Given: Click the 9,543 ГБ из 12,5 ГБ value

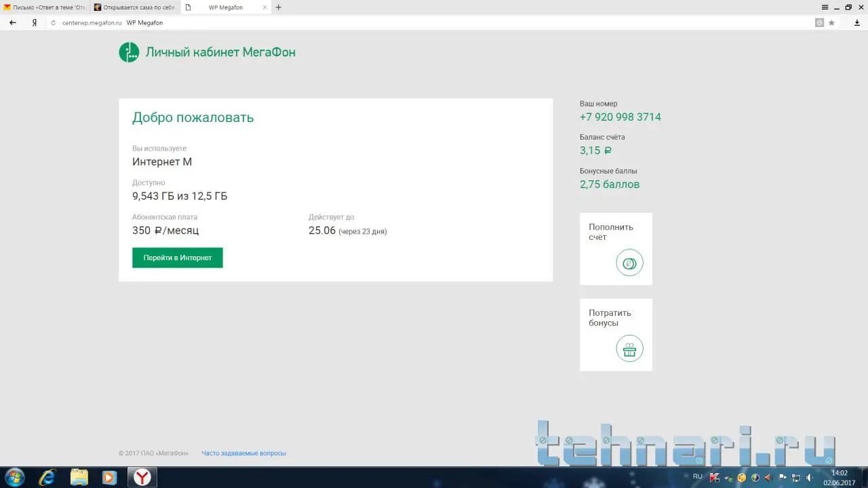Looking at the screenshot, I should 180,197.
